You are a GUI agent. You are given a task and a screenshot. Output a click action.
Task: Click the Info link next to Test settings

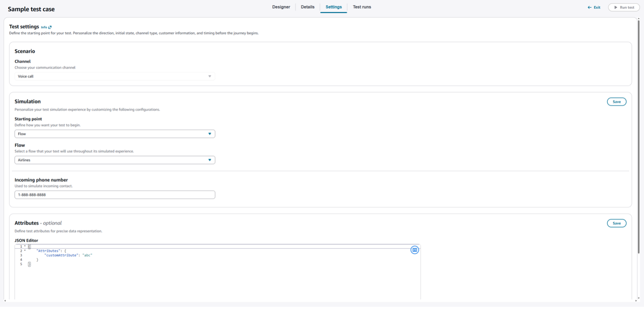(x=44, y=27)
